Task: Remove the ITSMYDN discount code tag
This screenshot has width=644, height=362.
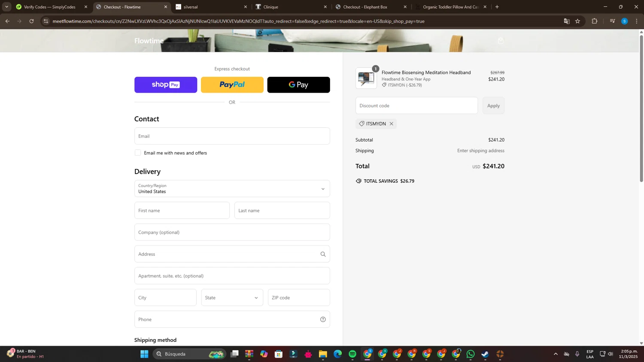Action: tap(391, 124)
